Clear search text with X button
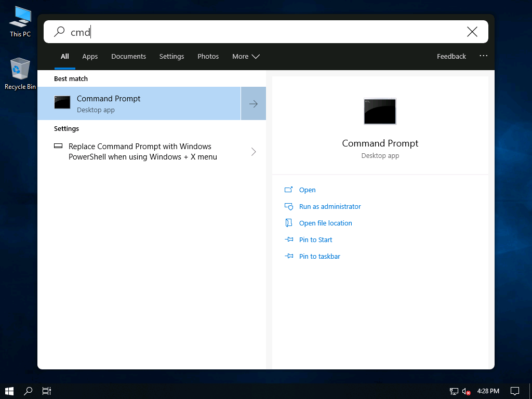532x399 pixels. point(472,32)
